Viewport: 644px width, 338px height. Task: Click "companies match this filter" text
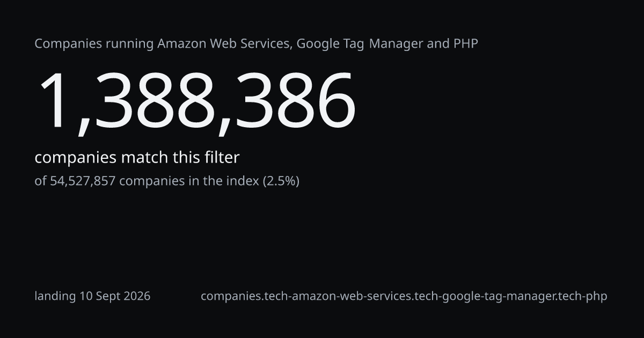pyautogui.click(x=137, y=158)
